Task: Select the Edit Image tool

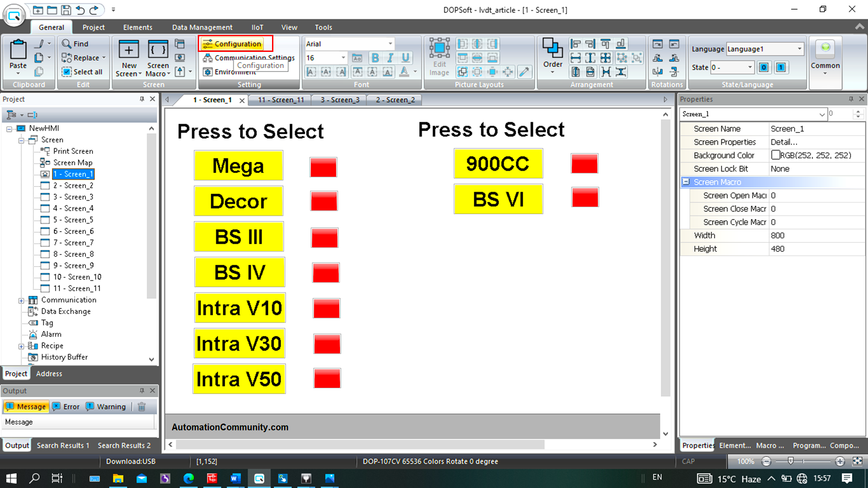Action: click(439, 57)
